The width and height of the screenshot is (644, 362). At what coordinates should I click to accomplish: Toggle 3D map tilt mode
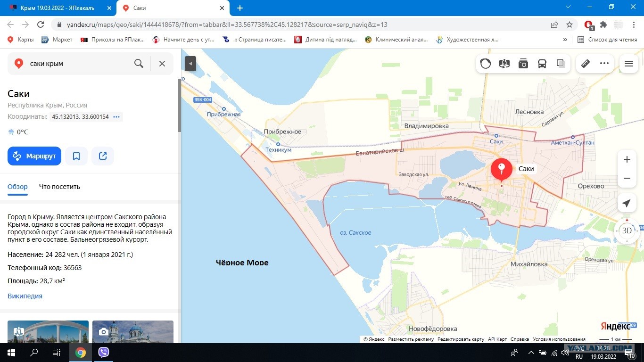click(627, 230)
